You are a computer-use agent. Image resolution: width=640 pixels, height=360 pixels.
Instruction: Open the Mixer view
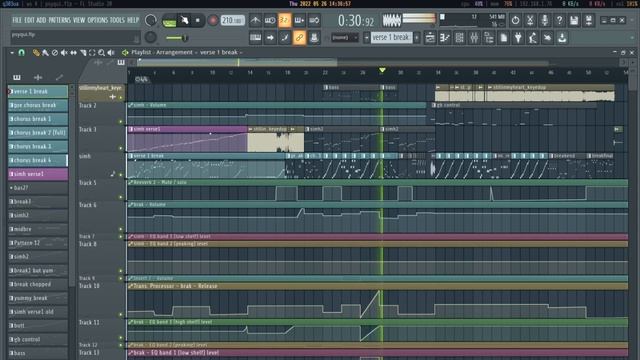coord(474,38)
